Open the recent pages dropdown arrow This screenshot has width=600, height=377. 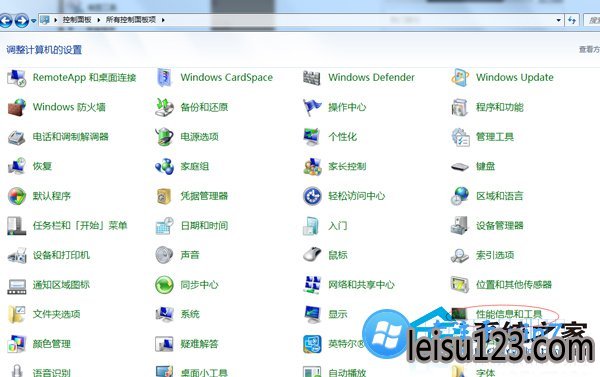34,21
